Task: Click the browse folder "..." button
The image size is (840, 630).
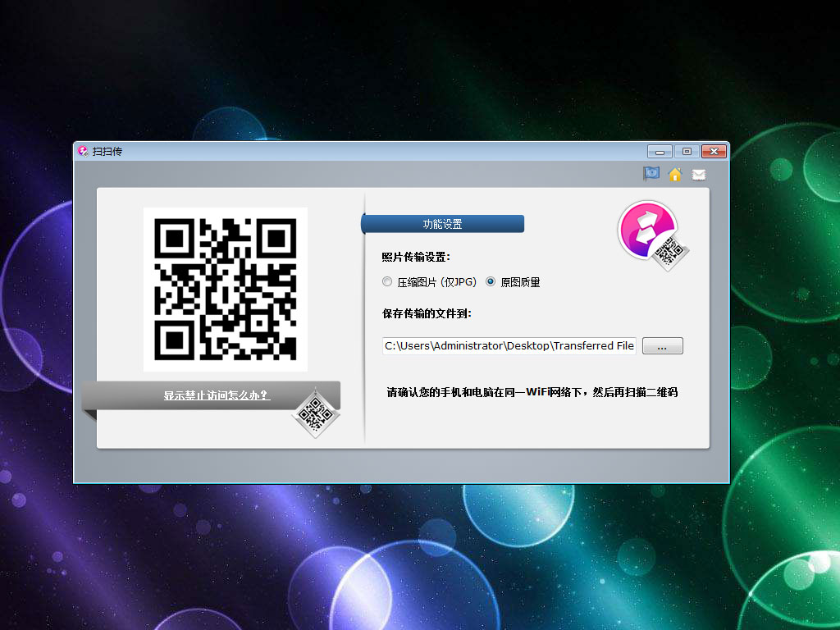Action: tap(662, 345)
